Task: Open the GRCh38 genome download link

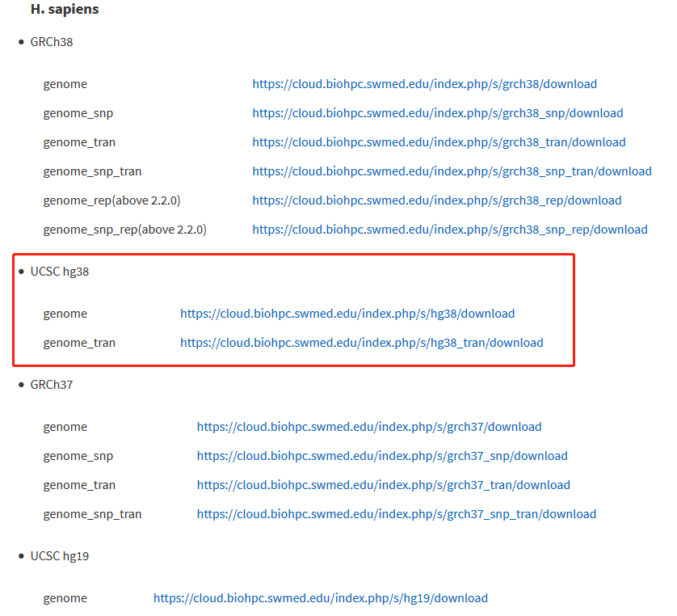Action: pyautogui.click(x=424, y=84)
